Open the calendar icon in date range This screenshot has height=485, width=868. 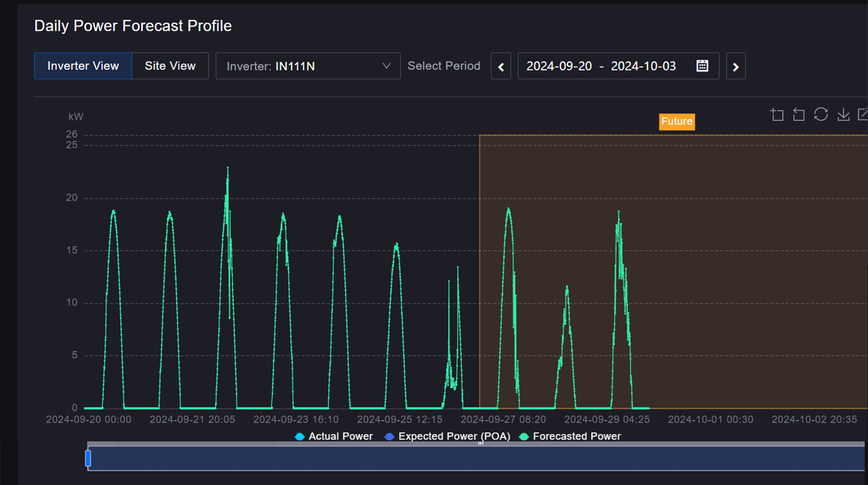(x=702, y=66)
